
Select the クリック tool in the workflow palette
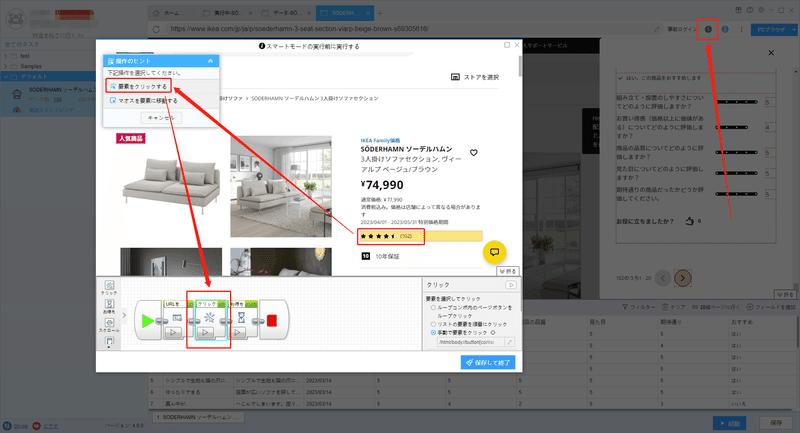tap(109, 288)
